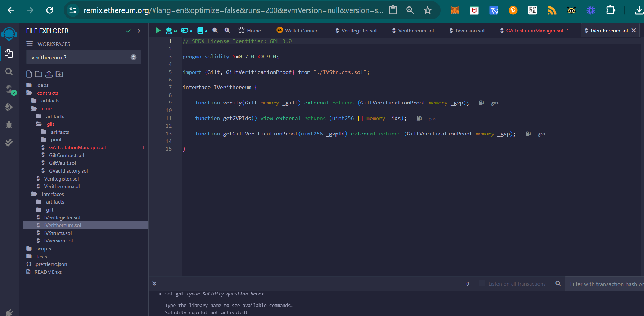Image resolution: width=644 pixels, height=316 pixels.
Task: Close the IVerithereum.sol tab
Action: coord(634,31)
